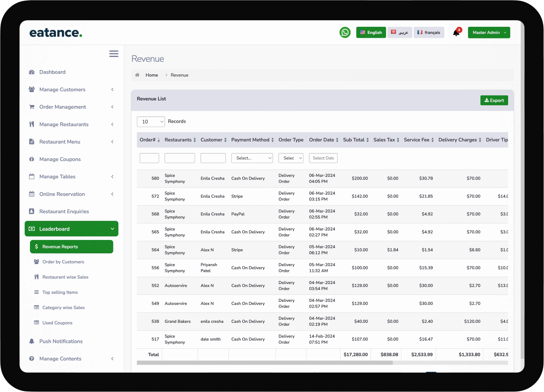This screenshot has height=392, width=544.
Task: Open Payment Method filter dropdown
Action: (252, 158)
